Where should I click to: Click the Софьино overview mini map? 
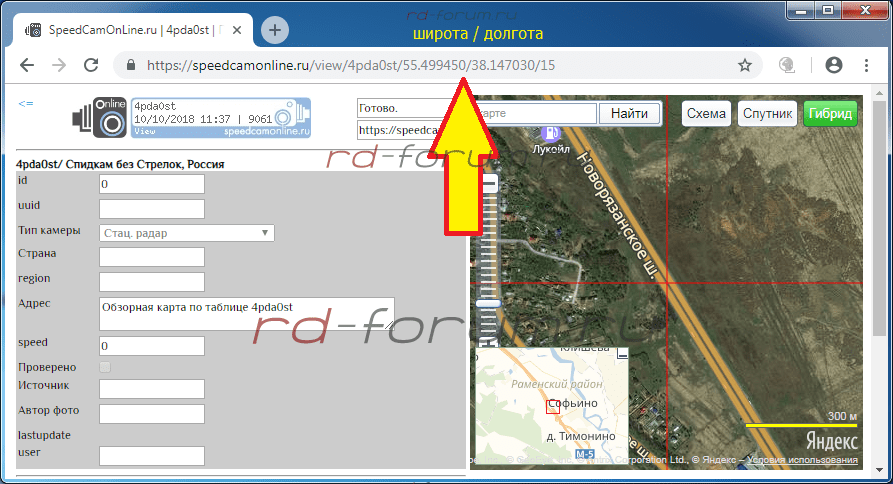(x=552, y=404)
